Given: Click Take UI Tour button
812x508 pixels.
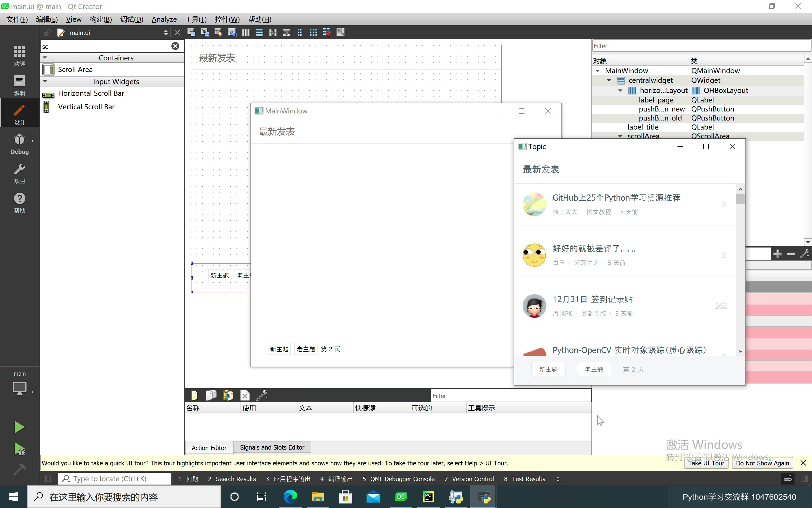Looking at the screenshot, I should (x=706, y=463).
